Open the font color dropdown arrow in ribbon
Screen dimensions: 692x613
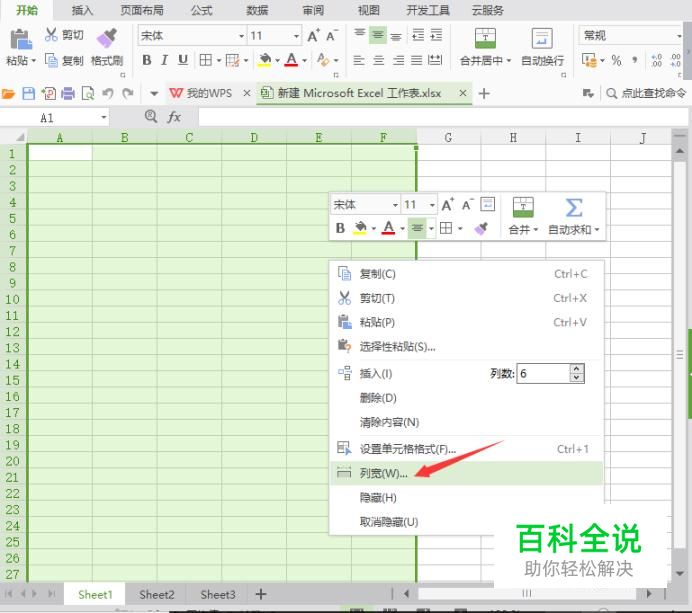(304, 60)
